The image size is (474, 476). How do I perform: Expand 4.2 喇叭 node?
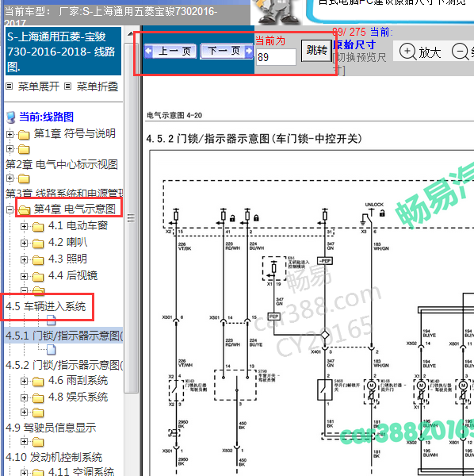click(x=24, y=243)
